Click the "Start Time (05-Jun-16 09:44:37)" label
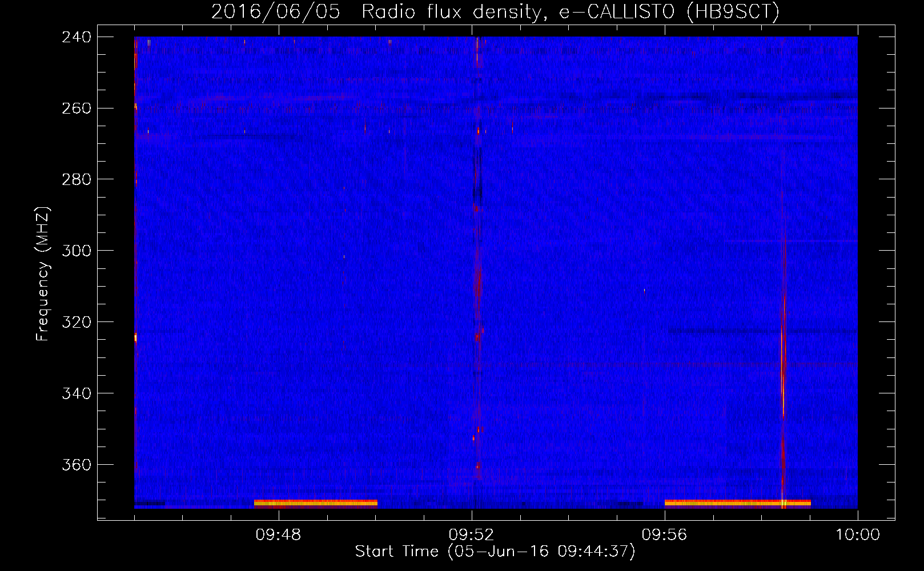The width and height of the screenshot is (924, 571). [495, 552]
